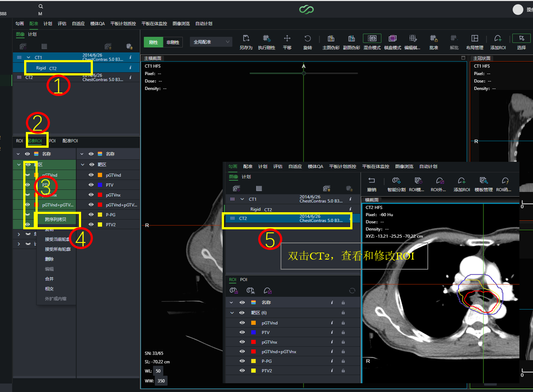Choose 合并 in the context menu
The width and height of the screenshot is (533, 392).
coord(49,279)
